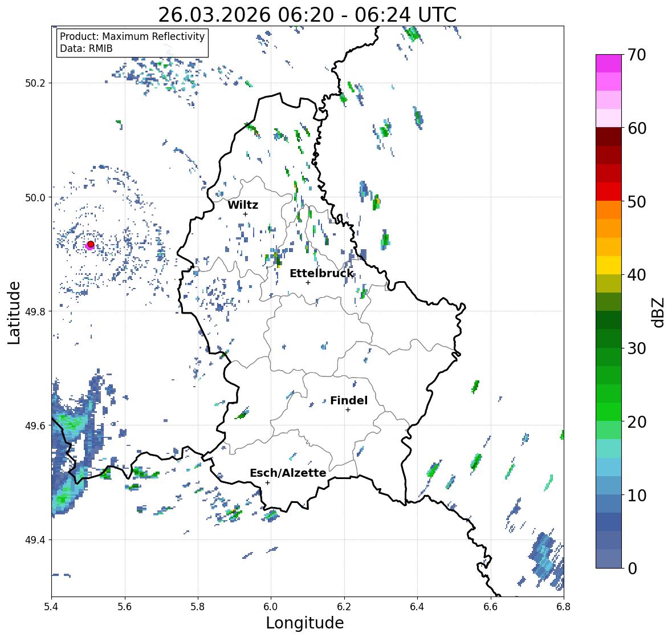Click the 50.2 latitude tick label

[35, 83]
